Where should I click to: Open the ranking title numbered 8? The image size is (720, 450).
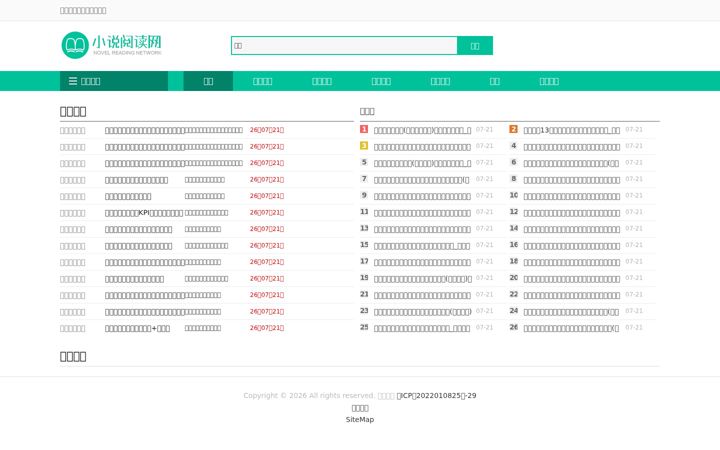572,180
